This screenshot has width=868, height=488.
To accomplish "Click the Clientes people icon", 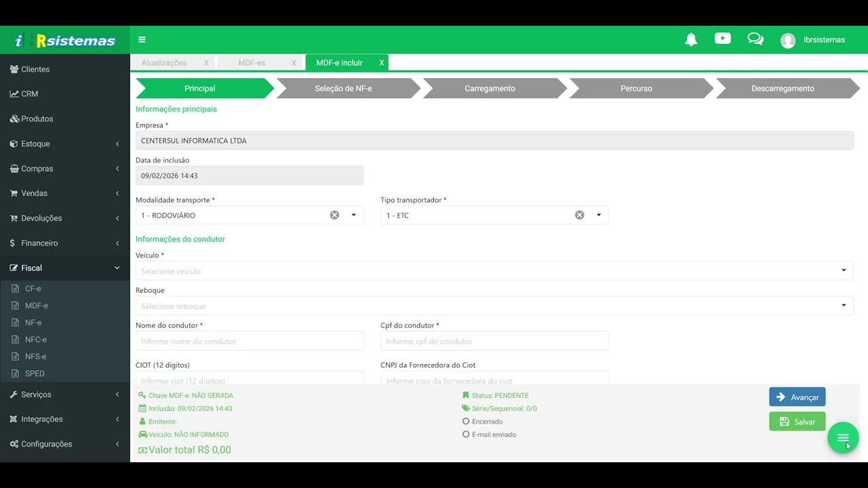I will 14,69.
